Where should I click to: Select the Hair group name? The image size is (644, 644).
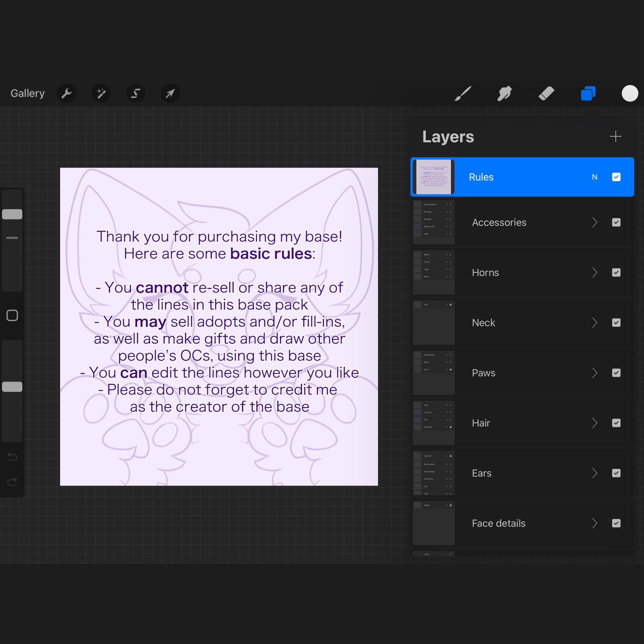pos(481,423)
